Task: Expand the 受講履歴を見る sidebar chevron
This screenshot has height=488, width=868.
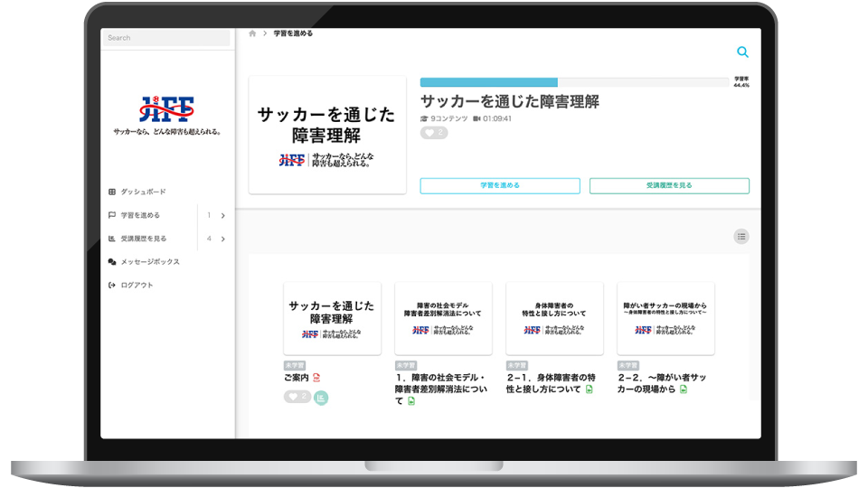Action: pos(223,239)
